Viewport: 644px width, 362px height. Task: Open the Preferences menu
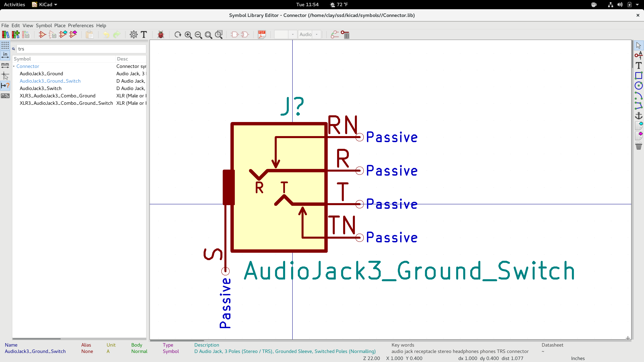click(x=80, y=25)
